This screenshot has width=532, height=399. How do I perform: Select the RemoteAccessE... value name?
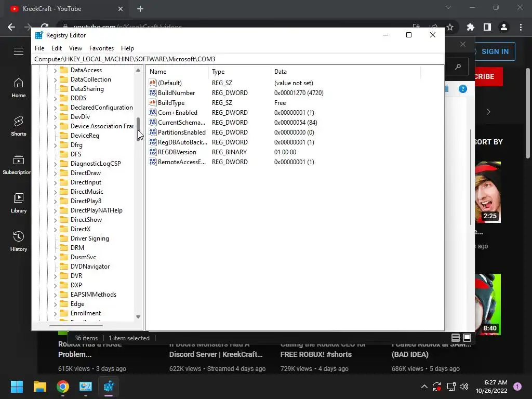point(182,162)
